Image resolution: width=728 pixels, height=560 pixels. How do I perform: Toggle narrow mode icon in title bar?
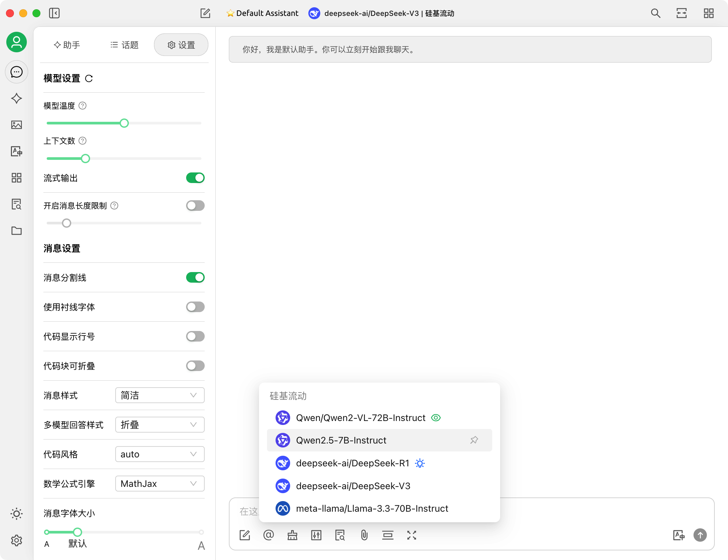click(681, 13)
